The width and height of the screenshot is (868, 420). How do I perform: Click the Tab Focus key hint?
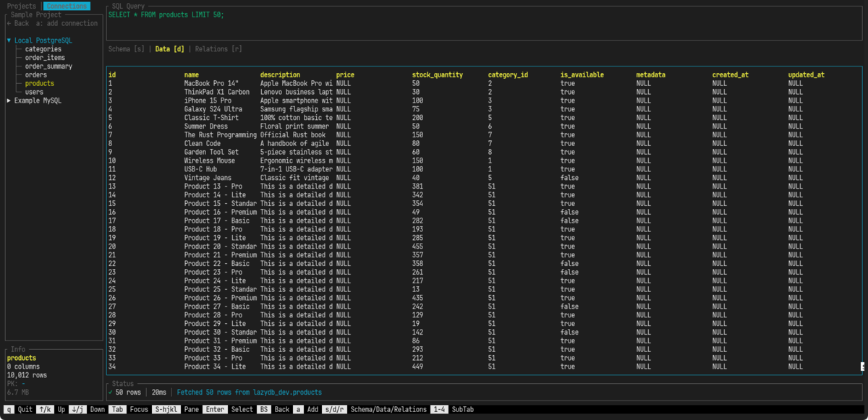[127, 409]
